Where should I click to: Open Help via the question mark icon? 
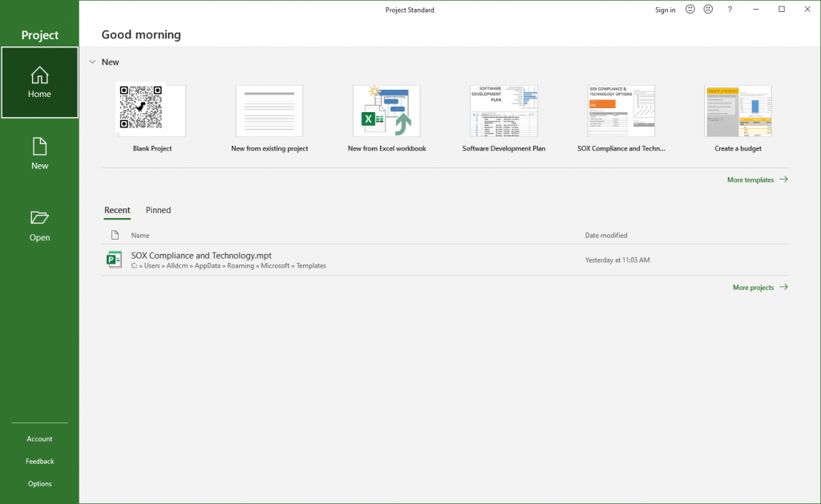tap(729, 10)
